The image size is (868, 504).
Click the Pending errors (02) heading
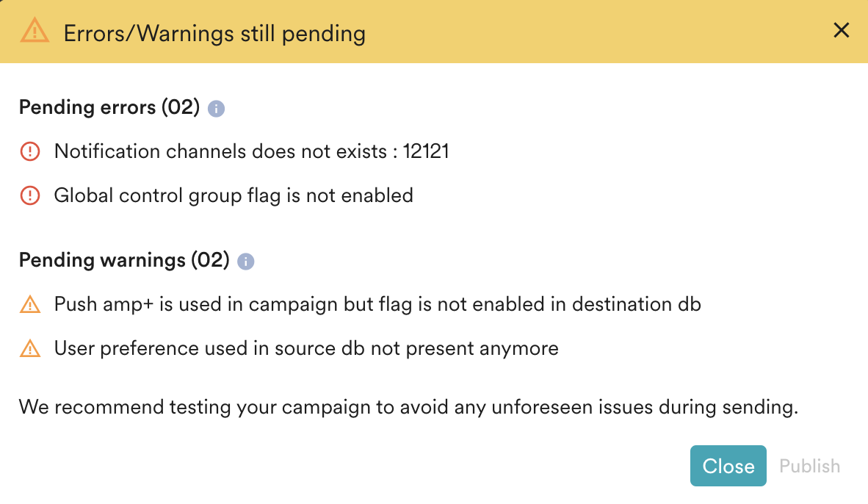tap(109, 107)
